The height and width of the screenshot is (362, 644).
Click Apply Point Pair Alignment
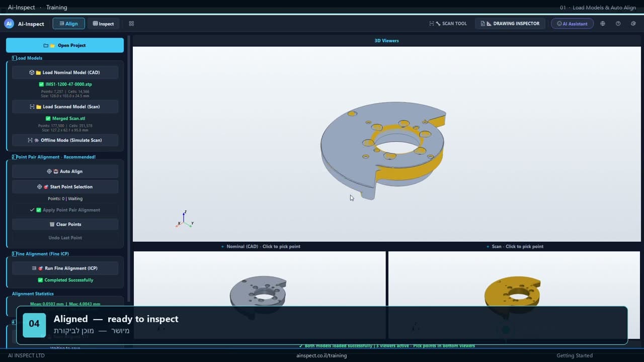coord(65,210)
